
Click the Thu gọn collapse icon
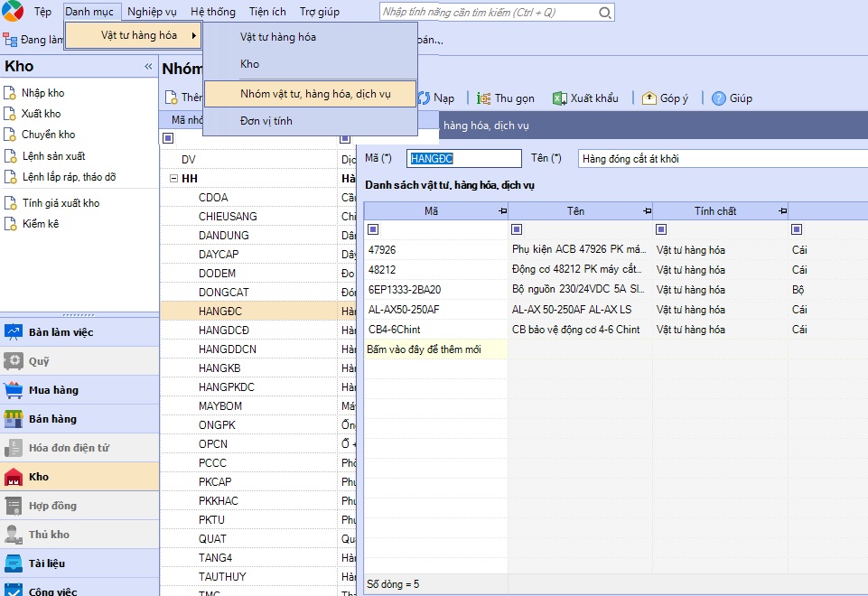pyautogui.click(x=484, y=98)
